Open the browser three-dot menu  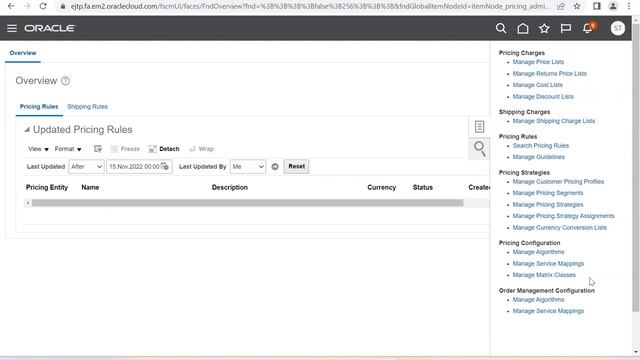point(629,6)
